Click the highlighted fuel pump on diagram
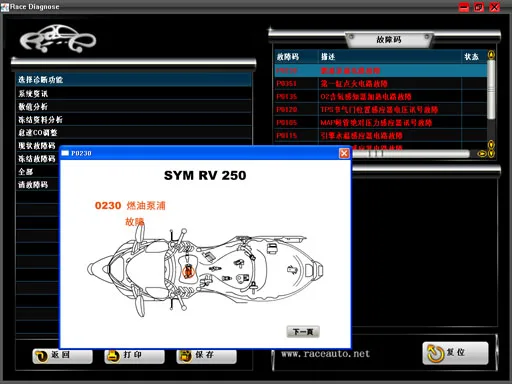Screen dimensions: 512x384 188,271
